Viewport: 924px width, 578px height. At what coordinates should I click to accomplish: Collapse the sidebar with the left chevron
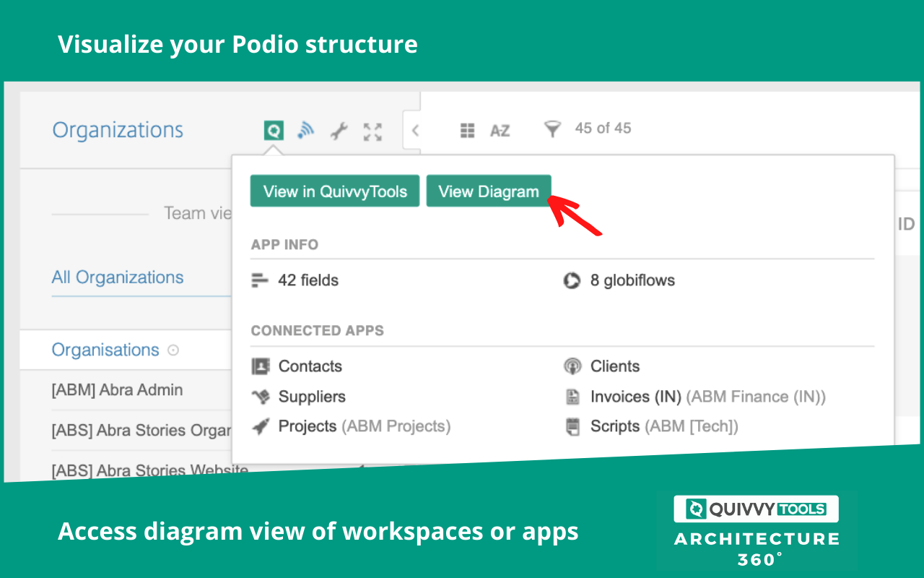415,130
